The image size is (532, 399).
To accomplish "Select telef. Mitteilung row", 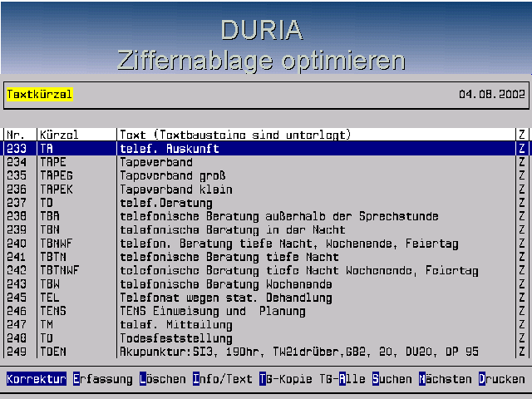I will click(266, 325).
